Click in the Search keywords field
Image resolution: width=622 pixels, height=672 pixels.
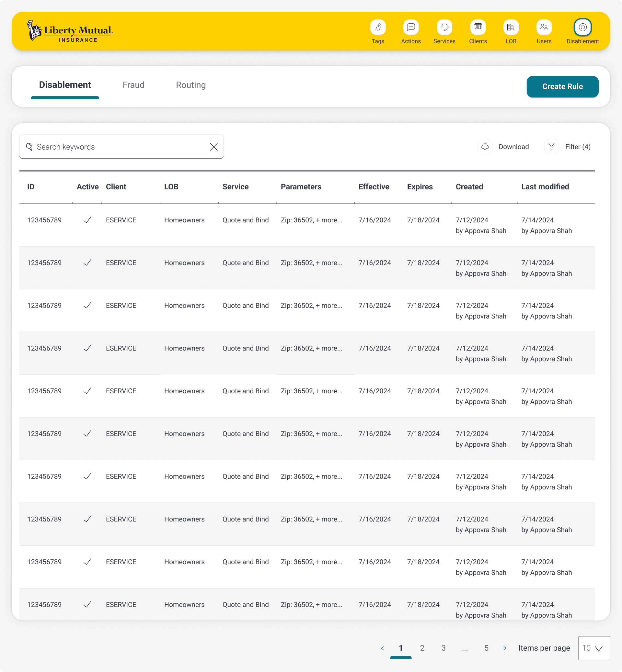(118, 147)
